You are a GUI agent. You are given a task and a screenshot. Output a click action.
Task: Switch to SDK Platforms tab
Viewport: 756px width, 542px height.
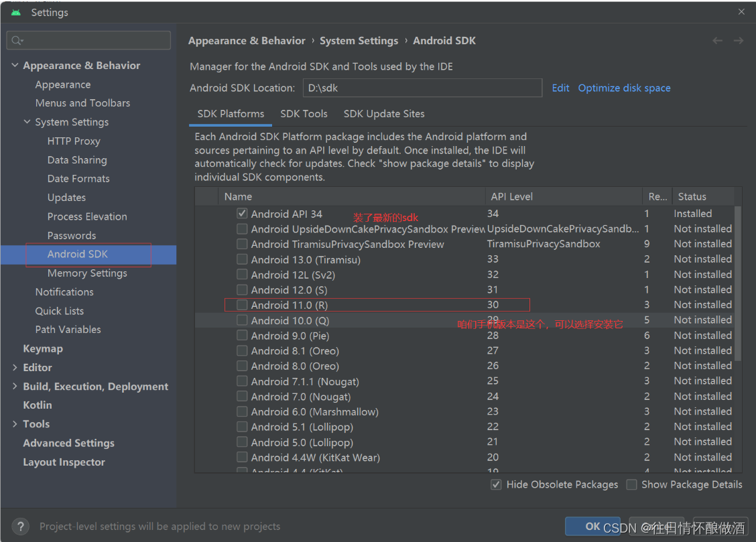tap(231, 114)
